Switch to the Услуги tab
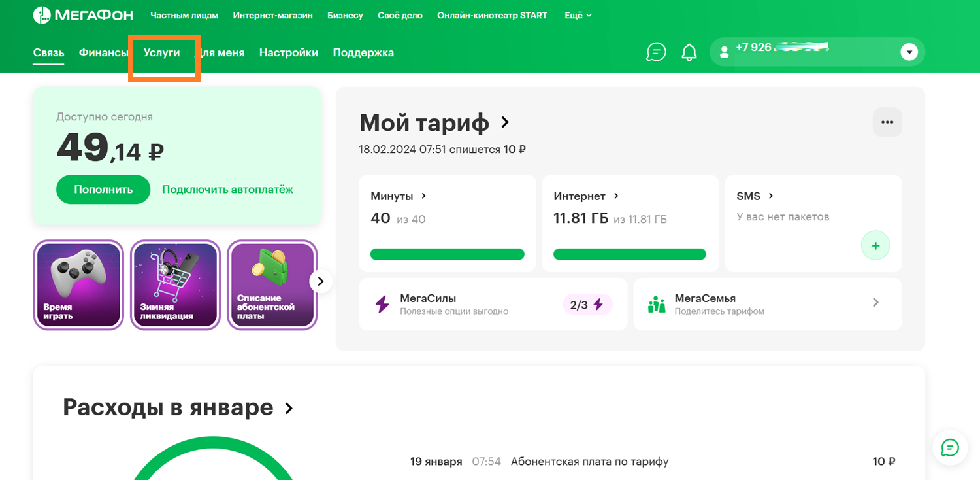 [162, 52]
